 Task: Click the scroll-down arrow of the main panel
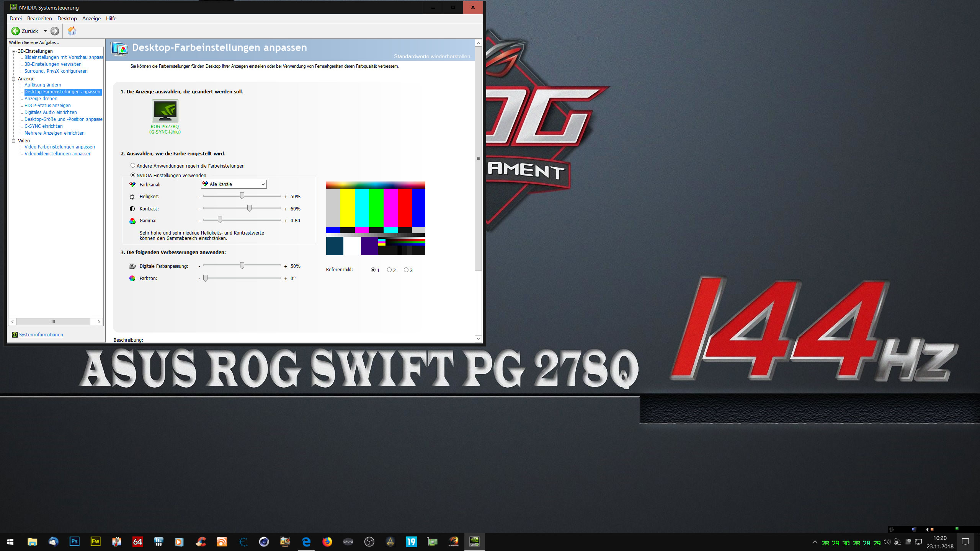point(478,339)
